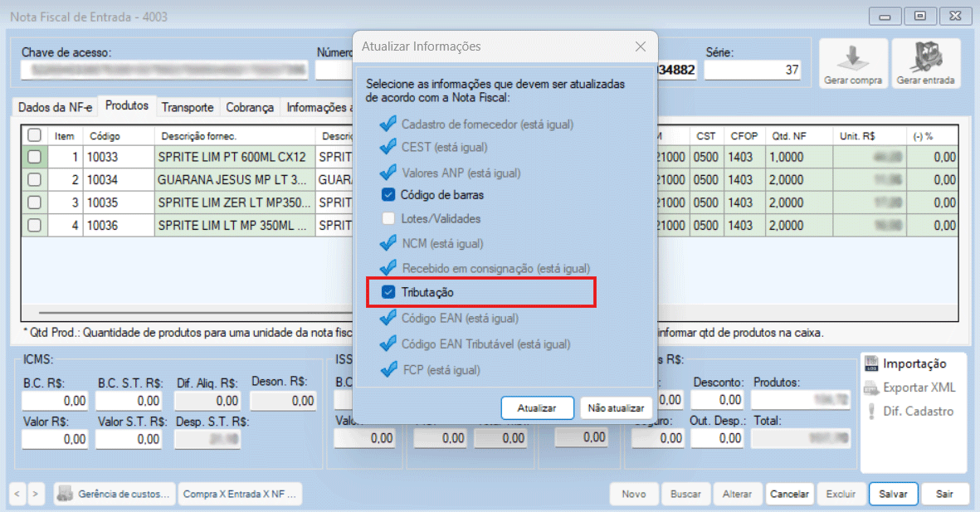Select SPRITE LIM PT 600ML CX12 cell
The width and height of the screenshot is (980, 512).
(234, 157)
